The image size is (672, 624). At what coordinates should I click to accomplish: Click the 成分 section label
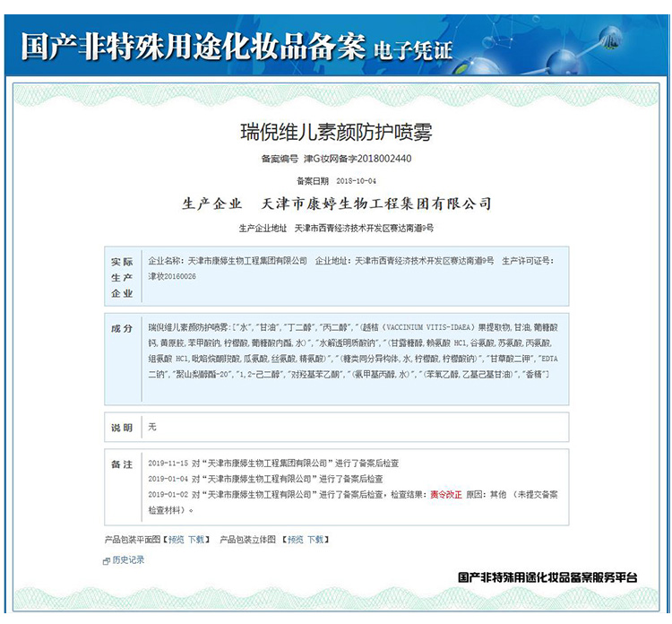pyautogui.click(x=122, y=328)
